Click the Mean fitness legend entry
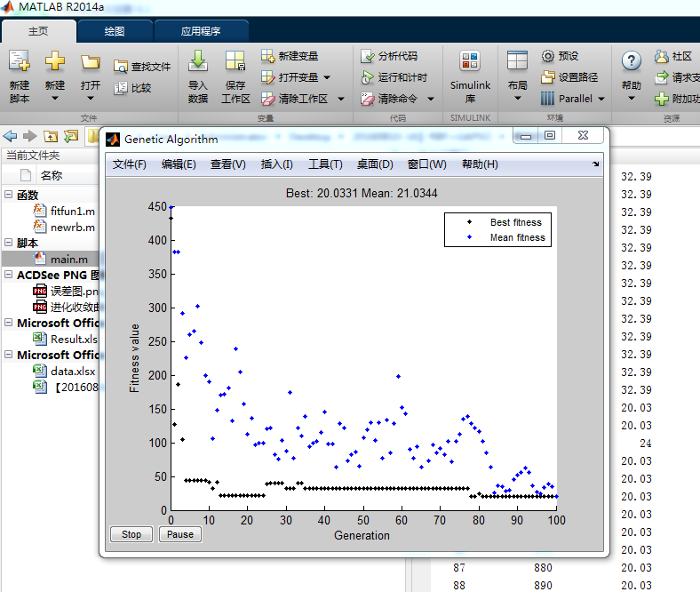The width and height of the screenshot is (700, 592). pos(517,237)
